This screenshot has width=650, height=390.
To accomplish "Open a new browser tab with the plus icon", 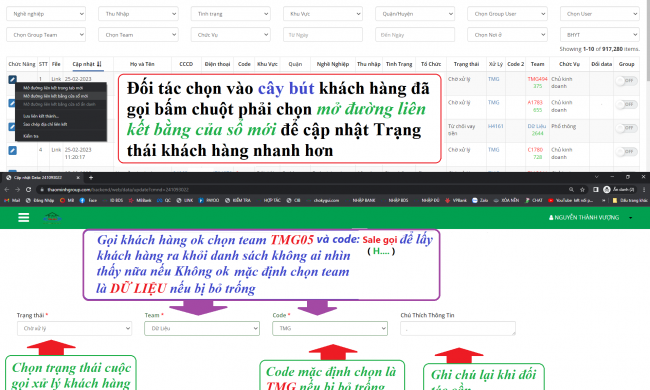I will pyautogui.click(x=91, y=177).
